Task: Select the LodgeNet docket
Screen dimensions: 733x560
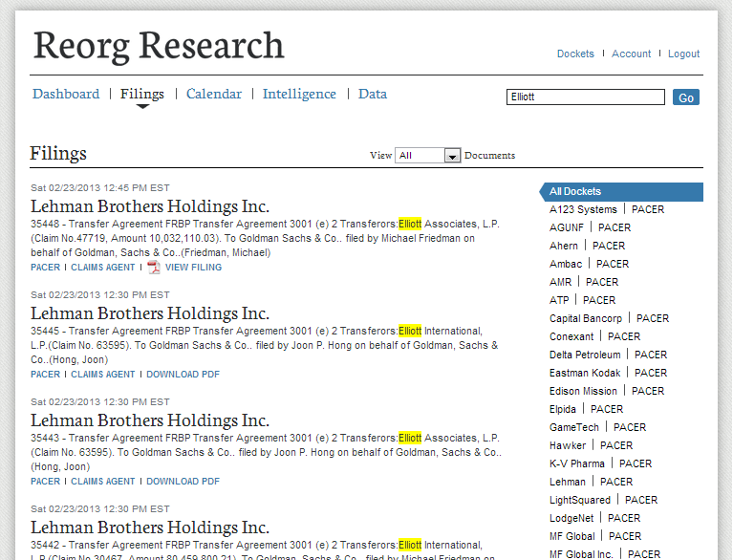Action: pos(571,518)
